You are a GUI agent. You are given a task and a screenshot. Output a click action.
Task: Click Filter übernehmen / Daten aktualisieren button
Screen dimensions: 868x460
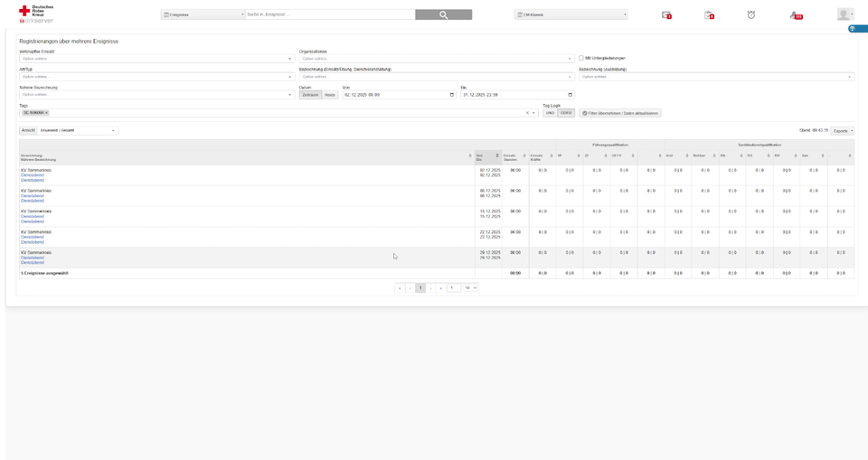tap(620, 113)
